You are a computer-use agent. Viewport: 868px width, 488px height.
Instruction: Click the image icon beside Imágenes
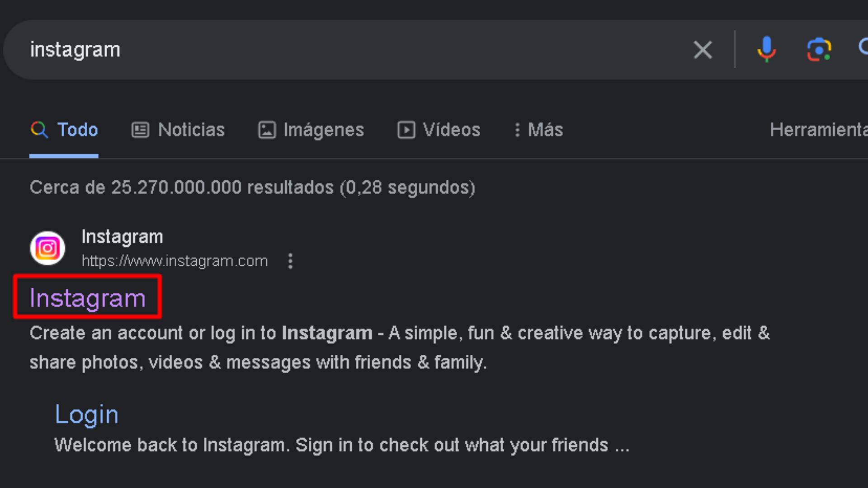point(267,130)
